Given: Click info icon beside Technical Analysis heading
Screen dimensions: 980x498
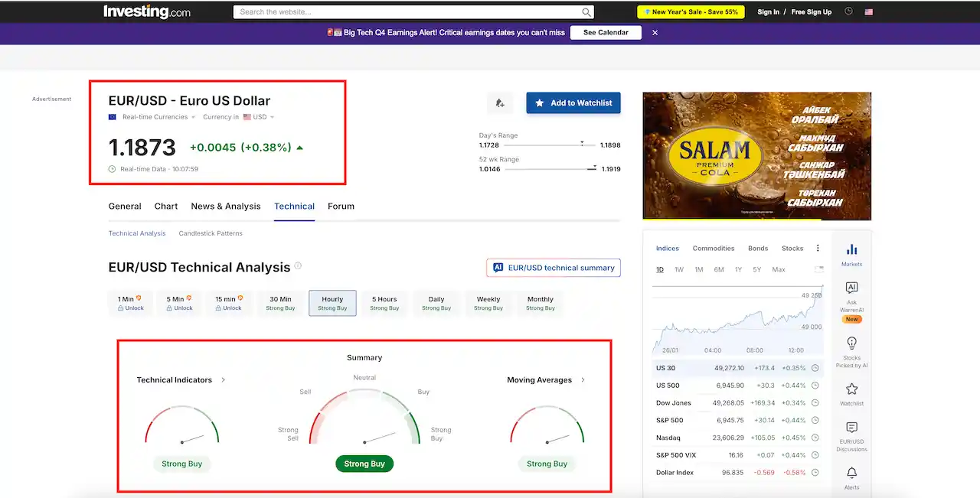Looking at the screenshot, I should (298, 266).
